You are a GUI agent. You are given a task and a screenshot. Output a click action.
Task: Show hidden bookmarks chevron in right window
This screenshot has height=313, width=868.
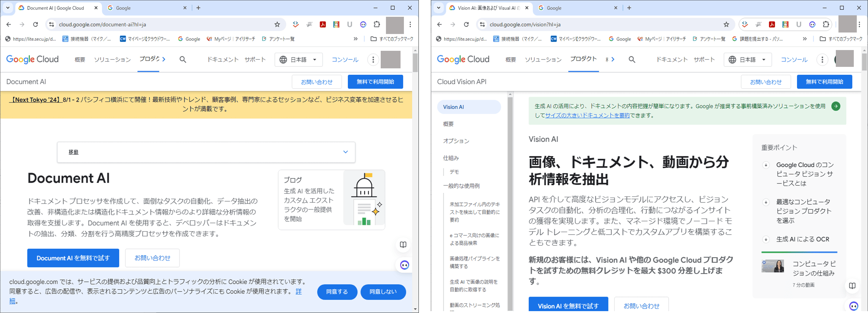pyautogui.click(x=805, y=39)
